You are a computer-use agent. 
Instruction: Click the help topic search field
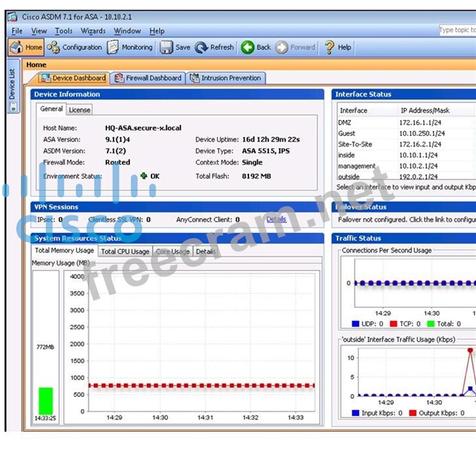point(457,30)
